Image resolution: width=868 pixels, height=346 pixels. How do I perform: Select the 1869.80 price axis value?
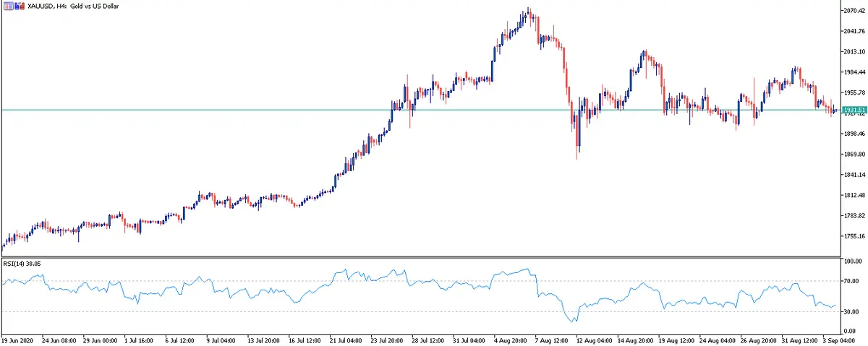tap(854, 155)
